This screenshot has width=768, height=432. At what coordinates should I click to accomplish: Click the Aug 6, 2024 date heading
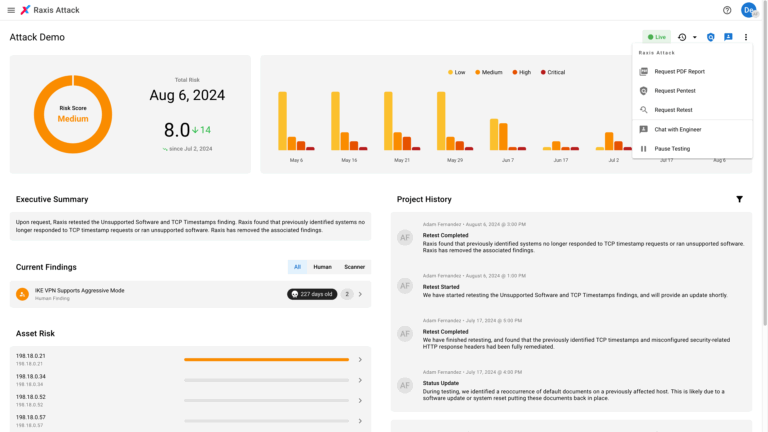187,95
